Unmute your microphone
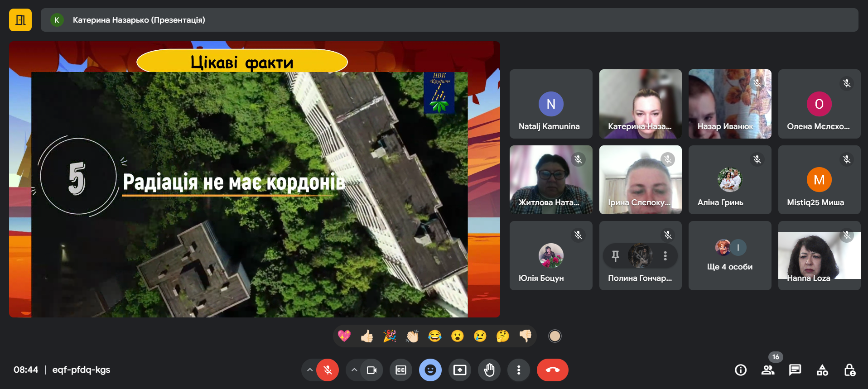Screen dimensions: 868x389 click(328, 370)
